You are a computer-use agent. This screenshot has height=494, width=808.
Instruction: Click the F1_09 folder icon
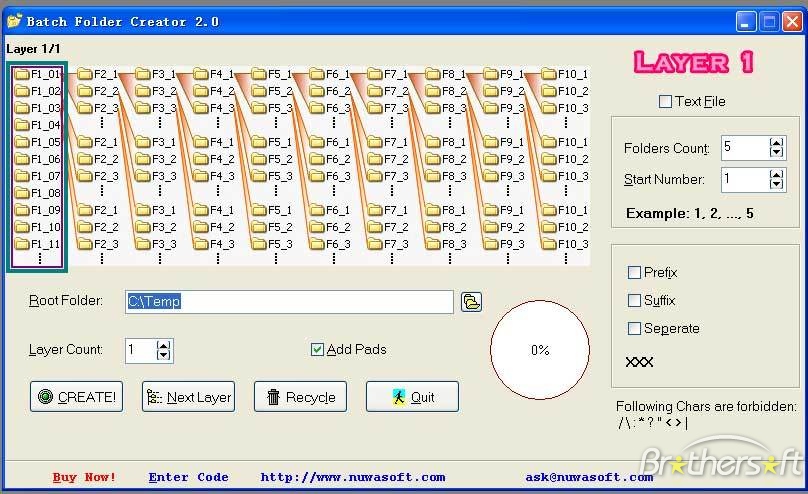22,210
